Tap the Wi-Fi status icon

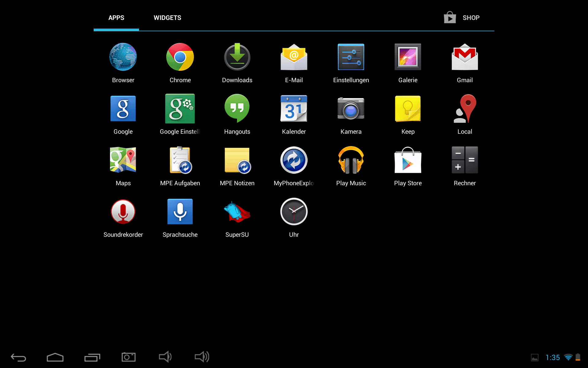(x=568, y=358)
